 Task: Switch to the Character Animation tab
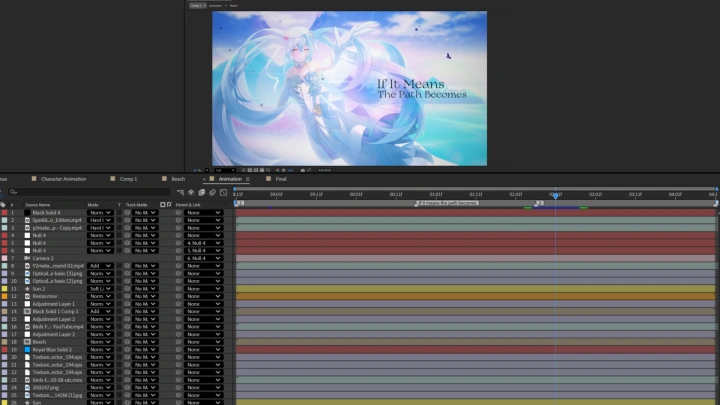point(62,178)
